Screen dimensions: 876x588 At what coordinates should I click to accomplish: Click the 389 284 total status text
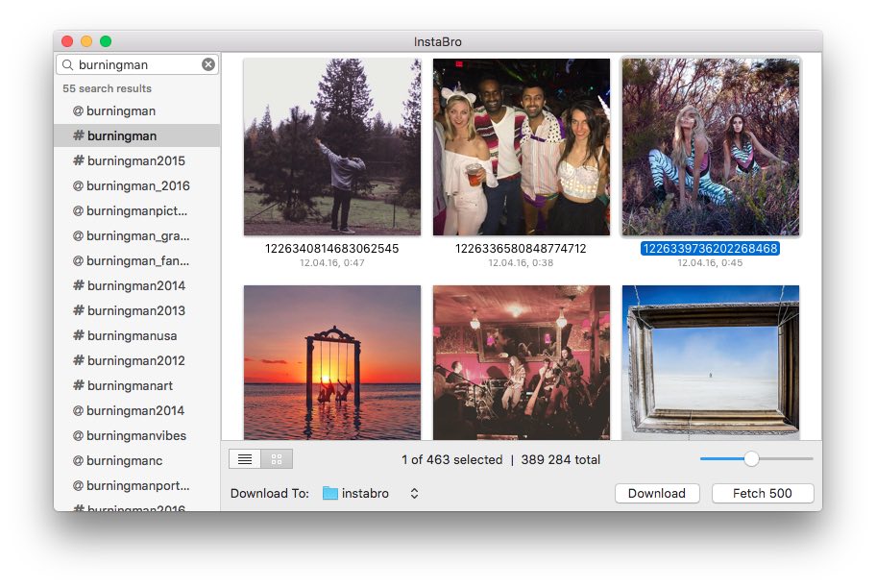click(x=560, y=459)
